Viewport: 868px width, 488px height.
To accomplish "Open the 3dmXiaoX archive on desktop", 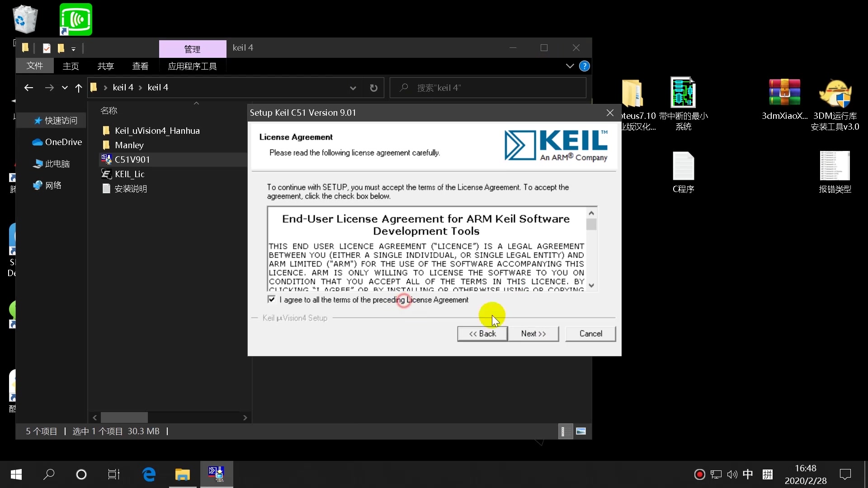I will pyautogui.click(x=785, y=99).
